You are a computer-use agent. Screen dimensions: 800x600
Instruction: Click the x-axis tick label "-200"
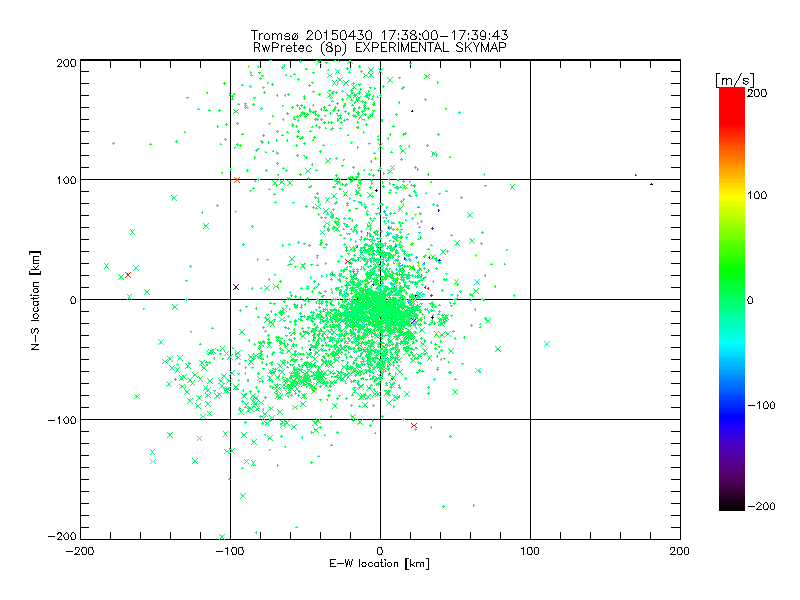[80, 551]
